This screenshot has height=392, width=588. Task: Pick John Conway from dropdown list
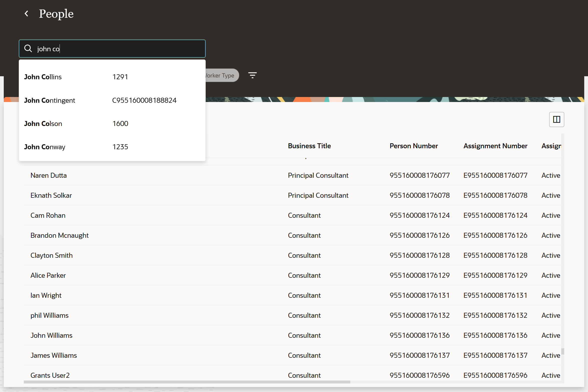click(x=45, y=147)
